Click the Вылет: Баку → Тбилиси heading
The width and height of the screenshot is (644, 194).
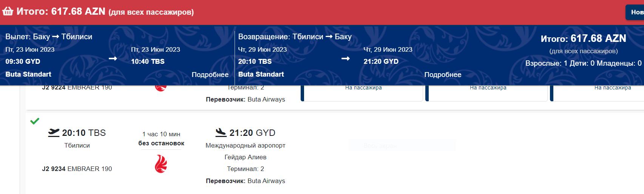(49, 37)
